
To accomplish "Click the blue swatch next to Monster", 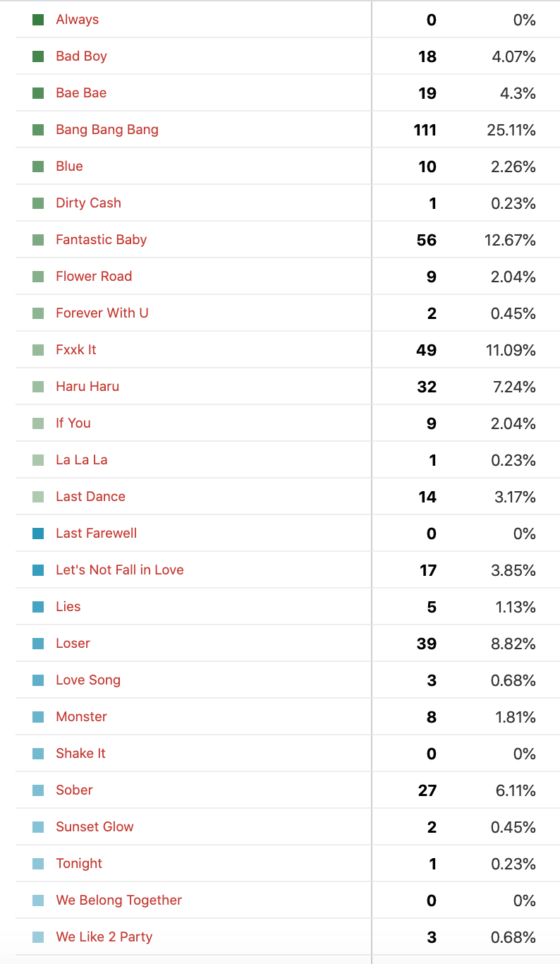I will [38, 717].
